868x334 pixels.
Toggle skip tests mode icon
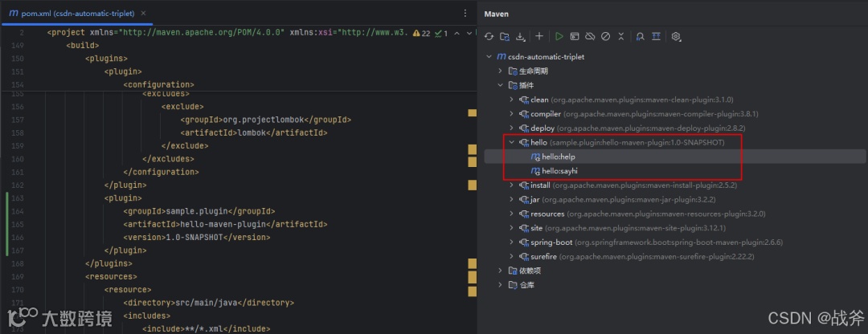606,36
